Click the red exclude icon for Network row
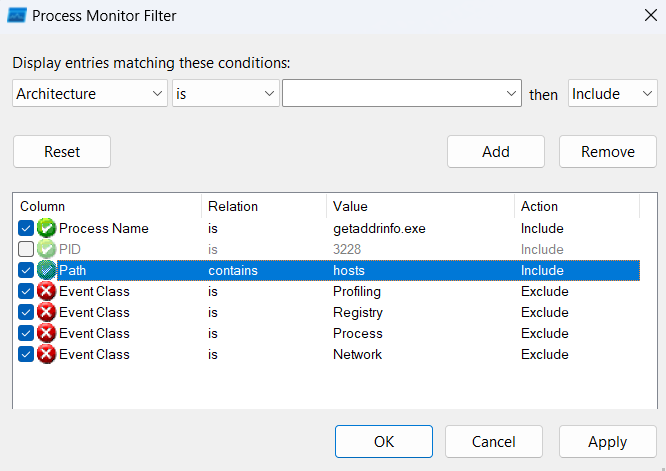This screenshot has width=666, height=471. click(46, 354)
